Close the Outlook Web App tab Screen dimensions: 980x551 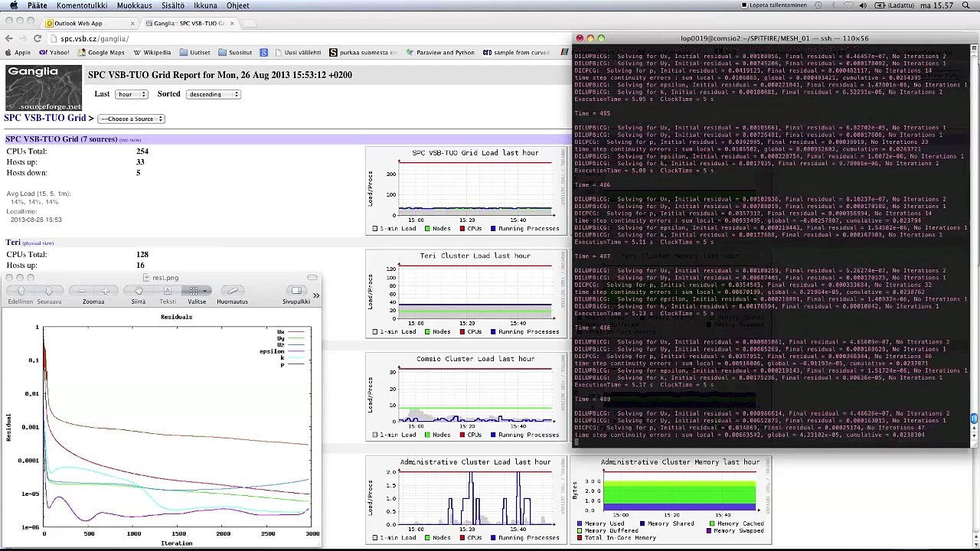[132, 24]
